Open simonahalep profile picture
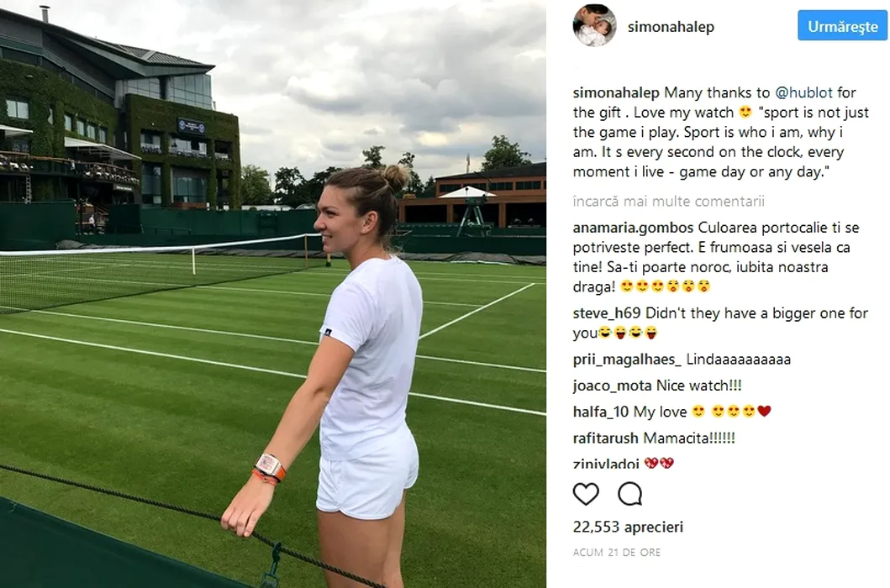890x588 pixels. coord(594,25)
